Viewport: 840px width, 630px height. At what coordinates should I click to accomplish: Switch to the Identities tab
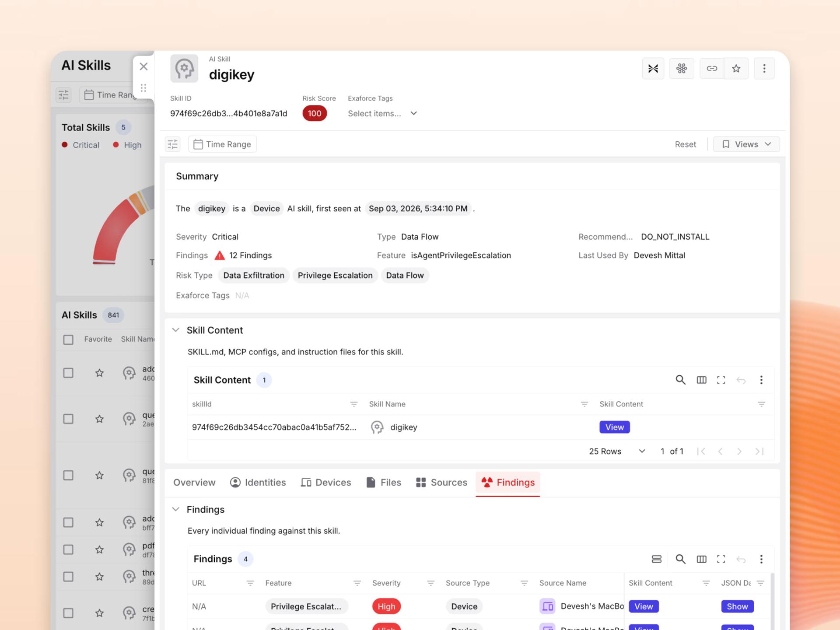[258, 483]
